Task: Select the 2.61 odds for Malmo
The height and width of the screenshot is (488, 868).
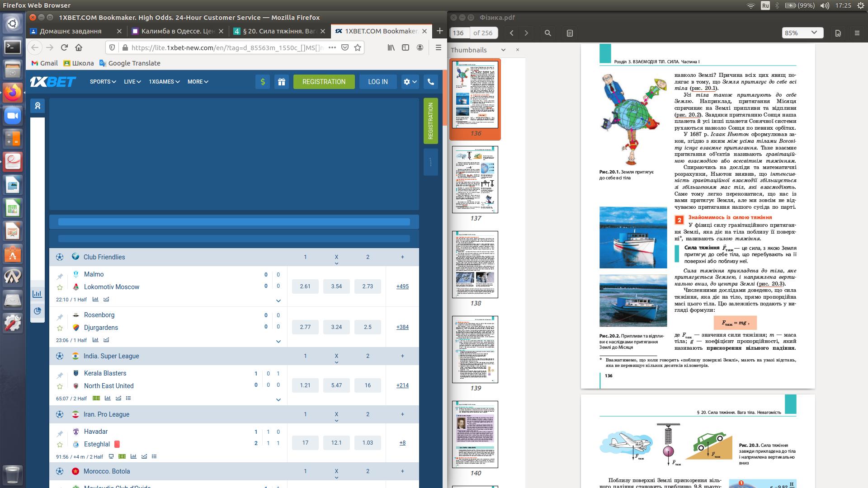Action: click(x=305, y=286)
